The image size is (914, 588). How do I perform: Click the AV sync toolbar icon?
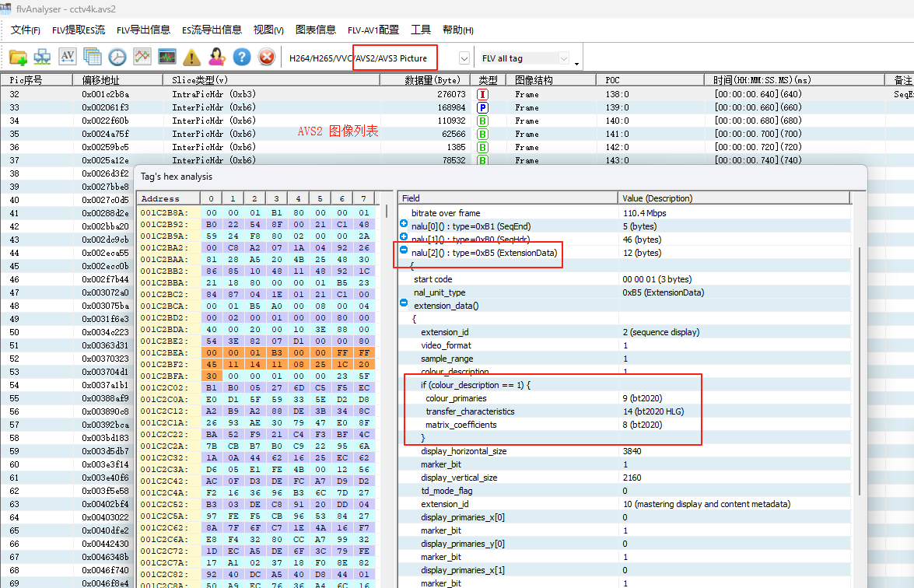pyautogui.click(x=68, y=57)
